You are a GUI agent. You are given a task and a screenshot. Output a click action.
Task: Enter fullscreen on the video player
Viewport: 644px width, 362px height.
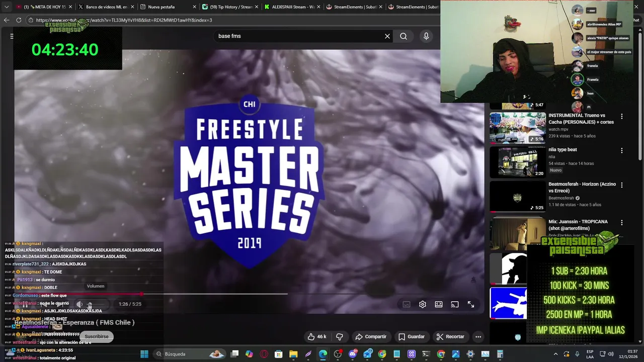pos(471,304)
